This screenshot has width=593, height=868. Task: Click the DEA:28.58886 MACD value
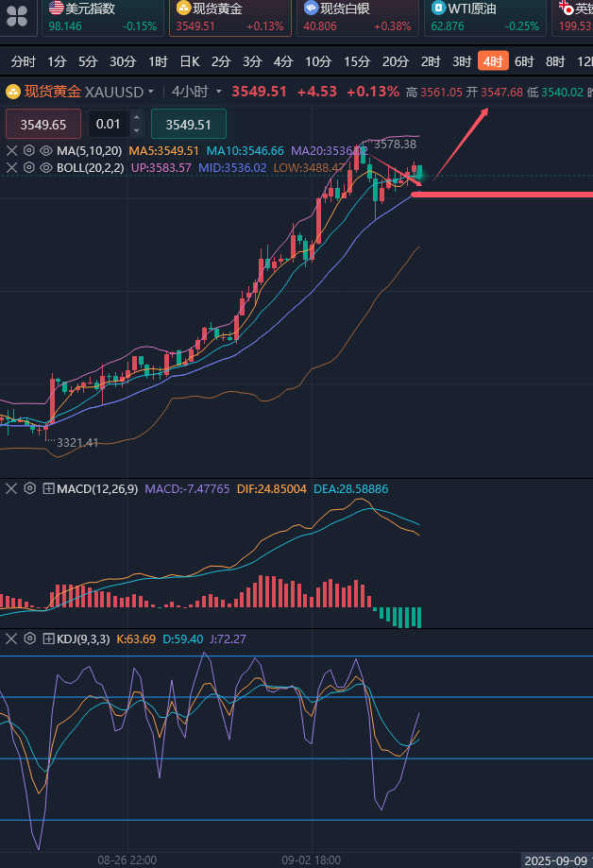(x=350, y=489)
